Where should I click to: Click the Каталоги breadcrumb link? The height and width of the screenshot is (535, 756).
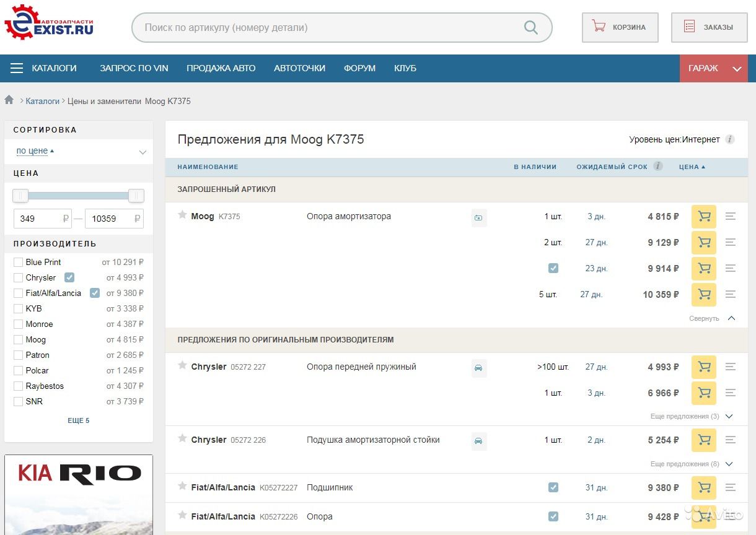click(43, 101)
